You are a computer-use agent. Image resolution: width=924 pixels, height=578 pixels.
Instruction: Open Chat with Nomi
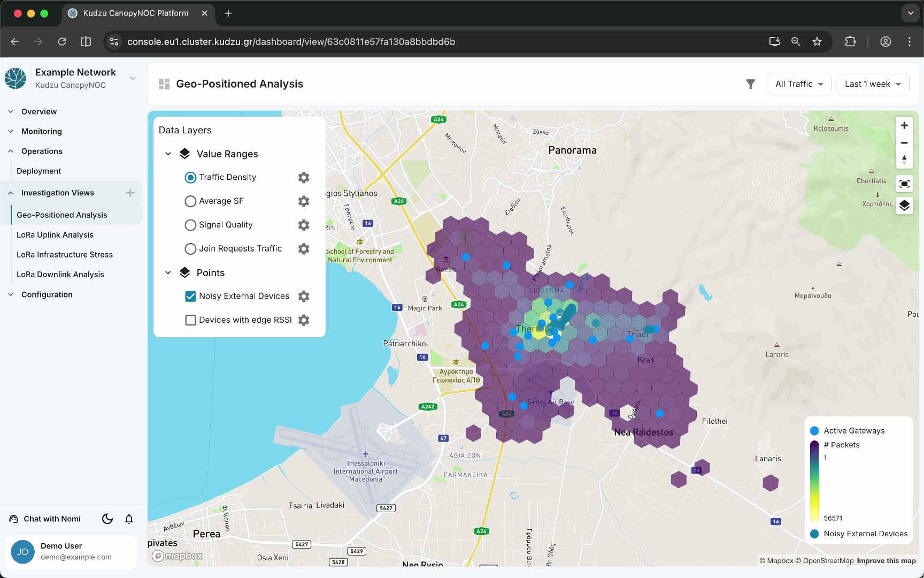[45, 519]
